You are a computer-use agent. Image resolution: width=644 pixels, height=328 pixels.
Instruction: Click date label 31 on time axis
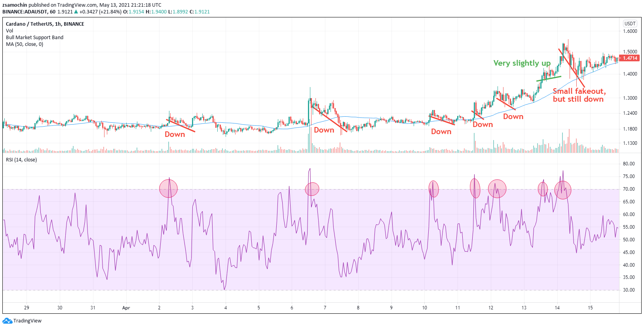[93, 308]
